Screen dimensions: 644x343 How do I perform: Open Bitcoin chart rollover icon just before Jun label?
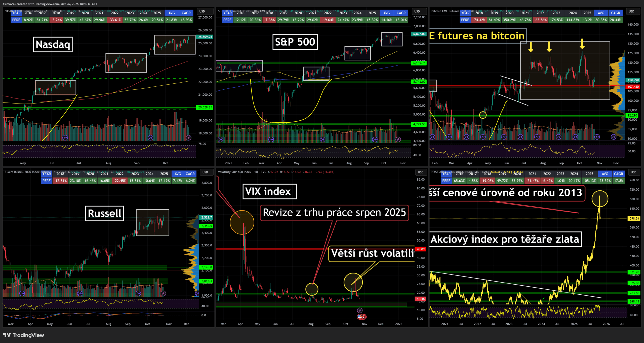click(x=504, y=137)
